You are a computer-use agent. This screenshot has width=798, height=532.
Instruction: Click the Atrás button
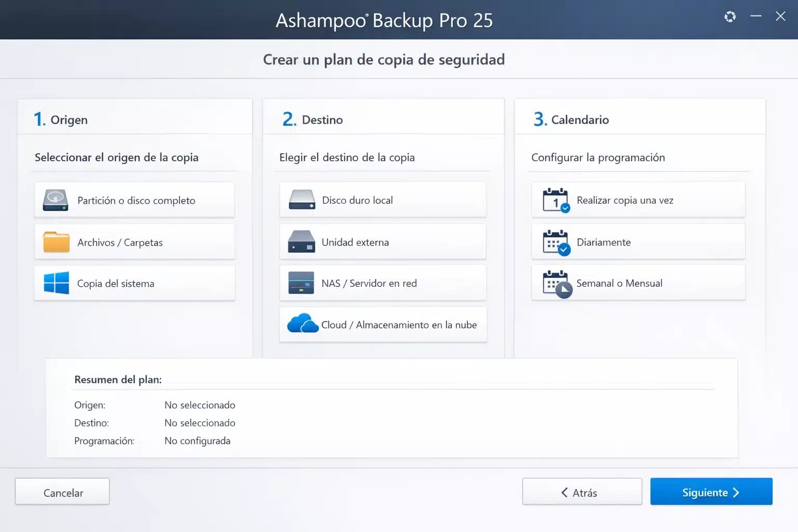[582, 491]
